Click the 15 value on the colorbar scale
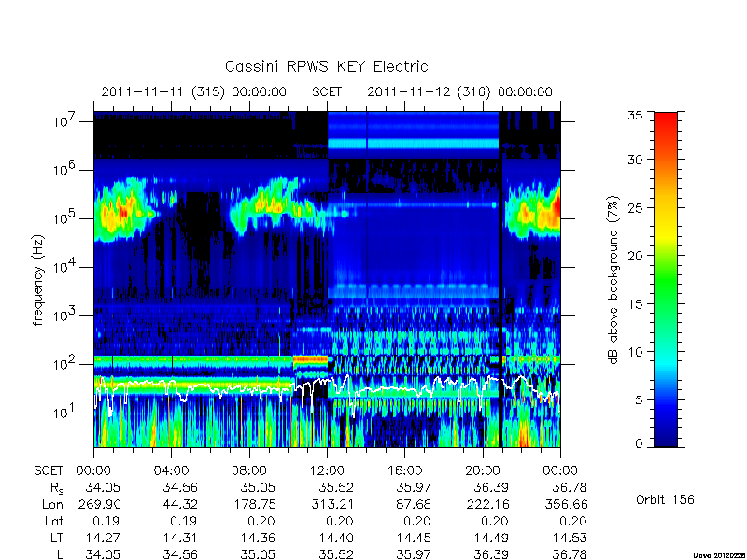747x560 pixels. 635,303
